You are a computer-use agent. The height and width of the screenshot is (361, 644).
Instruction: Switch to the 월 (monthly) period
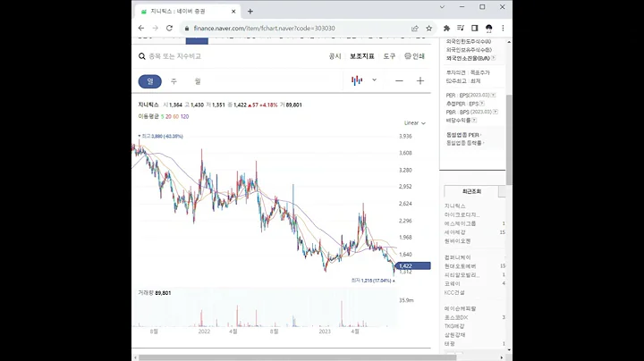coord(198,81)
